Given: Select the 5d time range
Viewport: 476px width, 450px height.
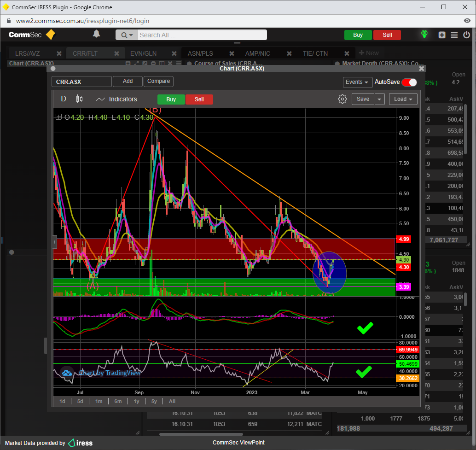Looking at the screenshot, I should [x=80, y=402].
